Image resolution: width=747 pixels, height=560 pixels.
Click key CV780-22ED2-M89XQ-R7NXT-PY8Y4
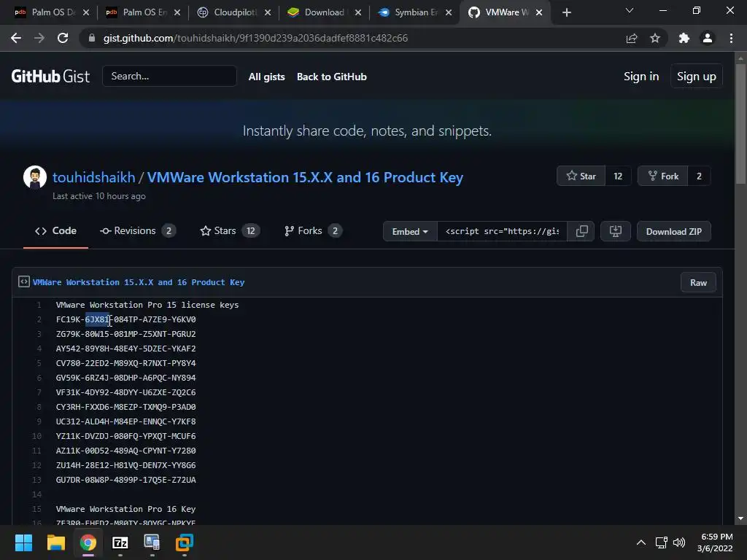pyautogui.click(x=125, y=363)
